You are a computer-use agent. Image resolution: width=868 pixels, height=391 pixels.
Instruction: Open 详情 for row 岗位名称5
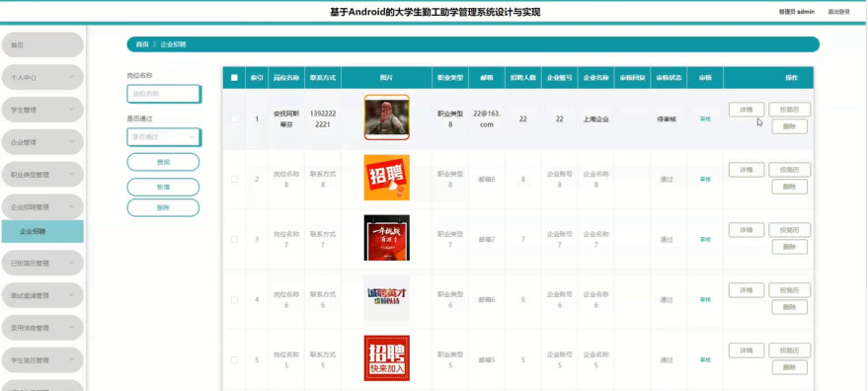point(747,351)
